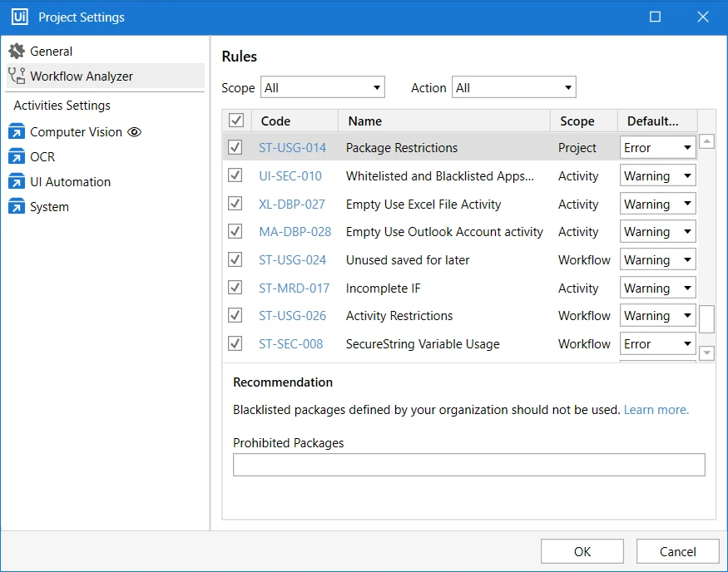Open the ST-USG-024 rule code link
Viewport: 728px width, 572px height.
click(x=292, y=259)
